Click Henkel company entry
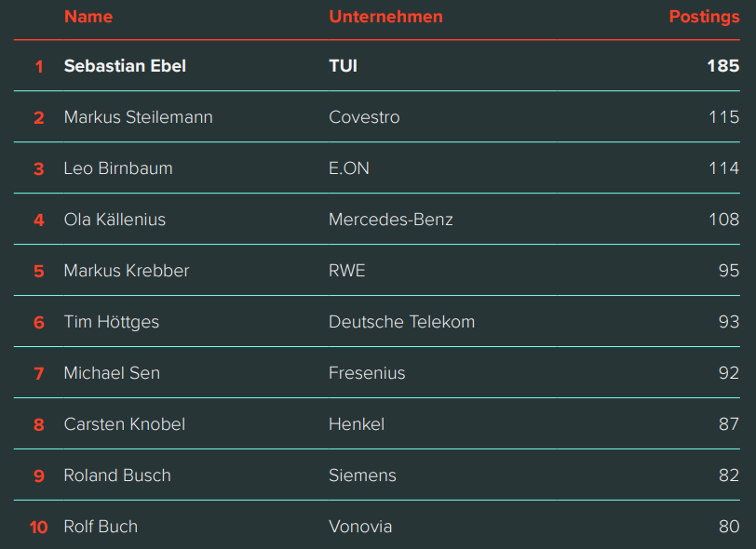Image resolution: width=756 pixels, height=549 pixels. click(357, 424)
